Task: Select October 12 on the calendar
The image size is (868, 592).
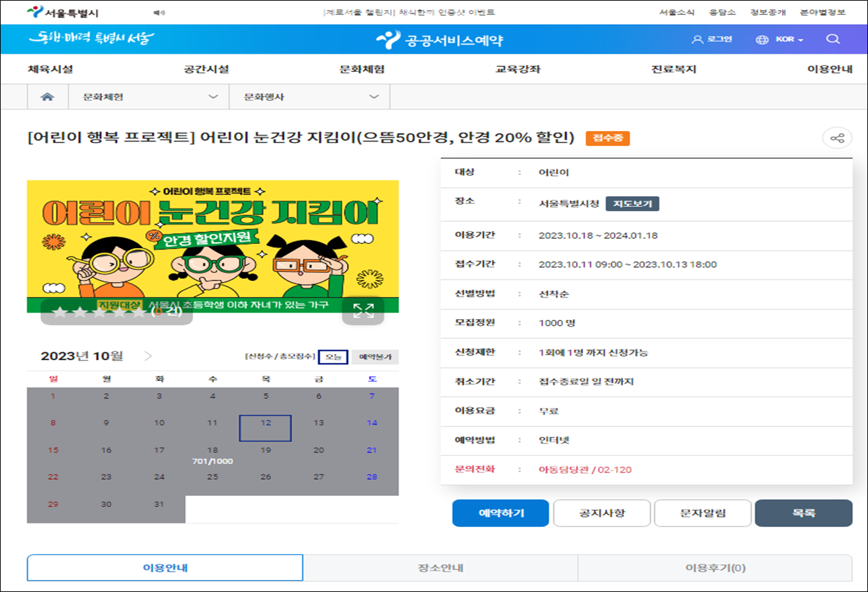Action: pos(266,428)
